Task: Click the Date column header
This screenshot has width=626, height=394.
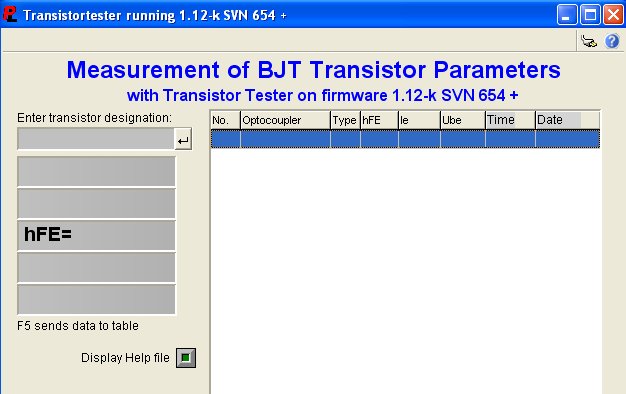Action: tap(567, 120)
